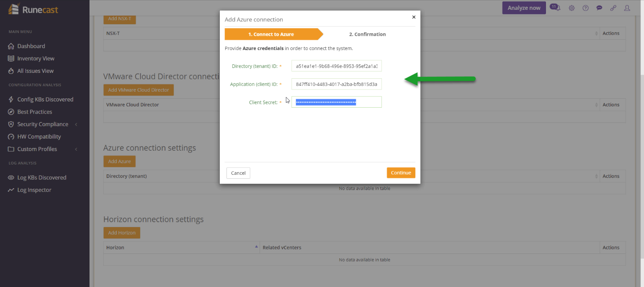Viewport: 644px width, 287px height.
Task: Select Security Compliance menu item
Action: (43, 124)
